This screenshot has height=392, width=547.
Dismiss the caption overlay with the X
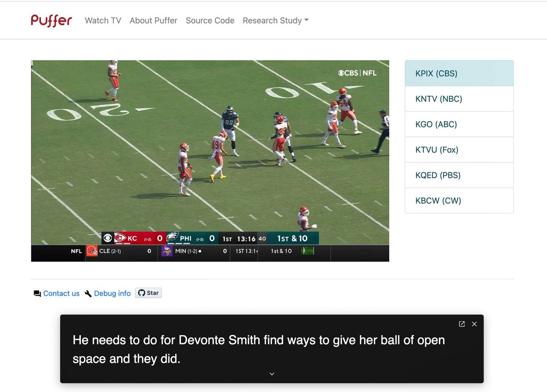tap(474, 324)
